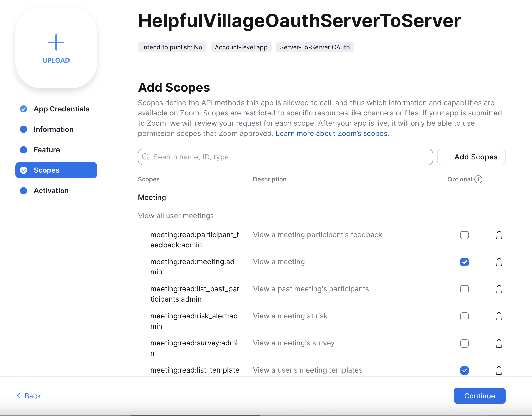Image resolution: width=532 pixels, height=416 pixels.
Task: Click View a meeting's survey description
Action: click(294, 343)
